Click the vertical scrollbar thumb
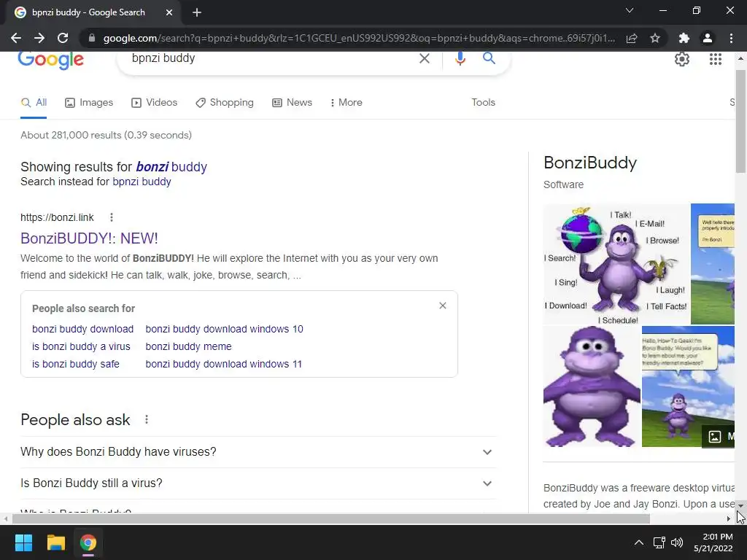Screen dimensions: 747x560 (x=740, y=122)
